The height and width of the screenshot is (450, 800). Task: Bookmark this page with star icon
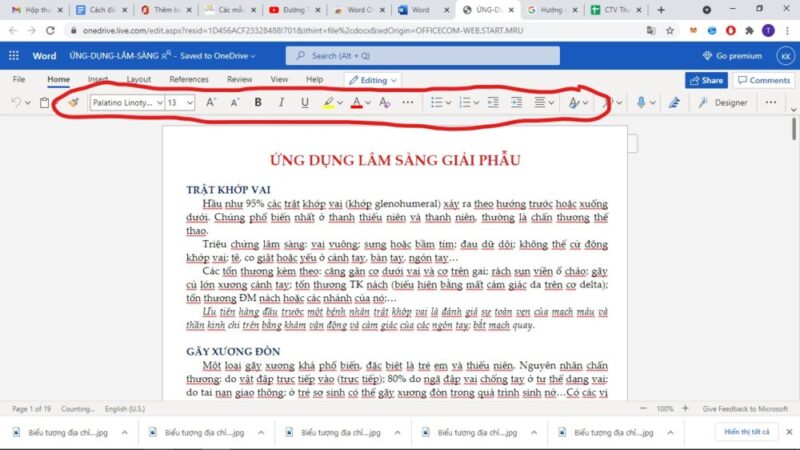(670, 31)
